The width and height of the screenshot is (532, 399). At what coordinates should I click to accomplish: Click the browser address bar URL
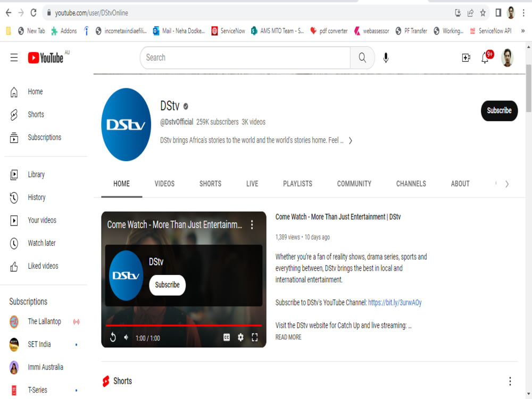tap(92, 13)
